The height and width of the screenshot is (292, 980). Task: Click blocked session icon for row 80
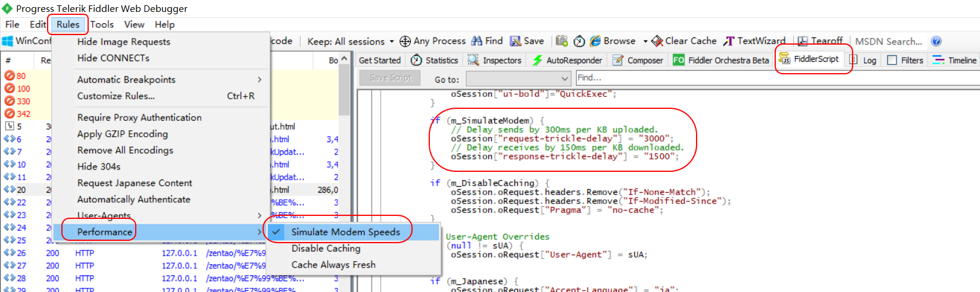[10, 76]
